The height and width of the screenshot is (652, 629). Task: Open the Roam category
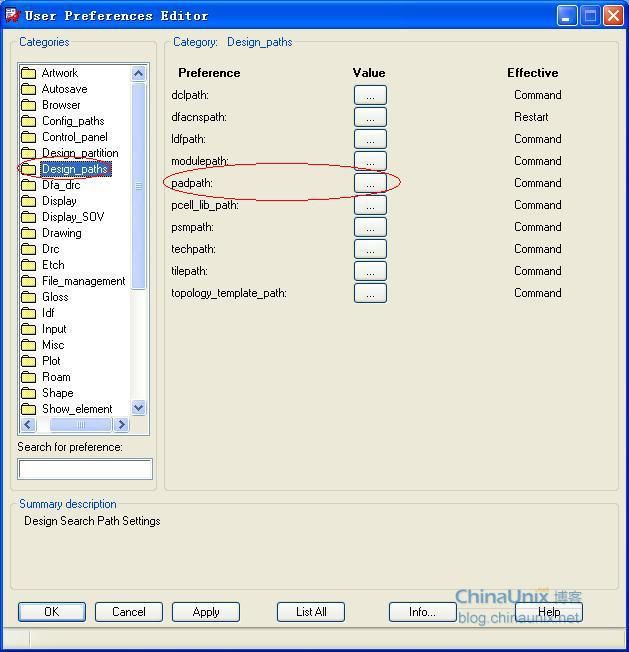(56, 377)
